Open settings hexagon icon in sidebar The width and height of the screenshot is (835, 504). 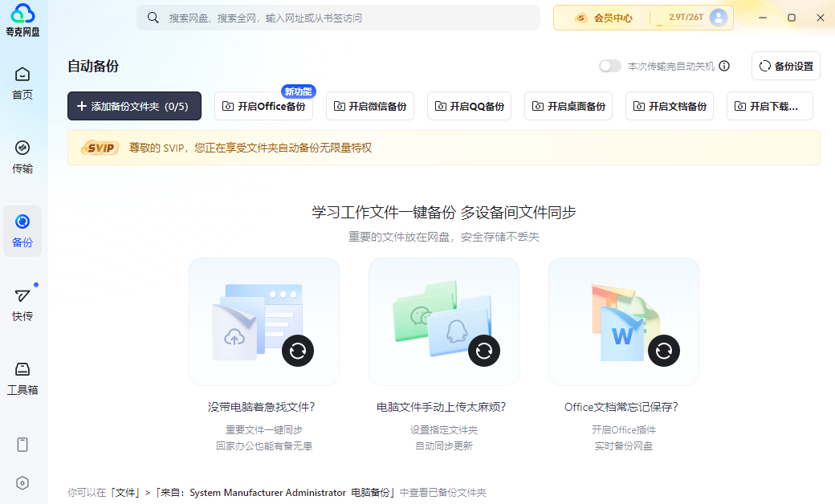[x=22, y=483]
